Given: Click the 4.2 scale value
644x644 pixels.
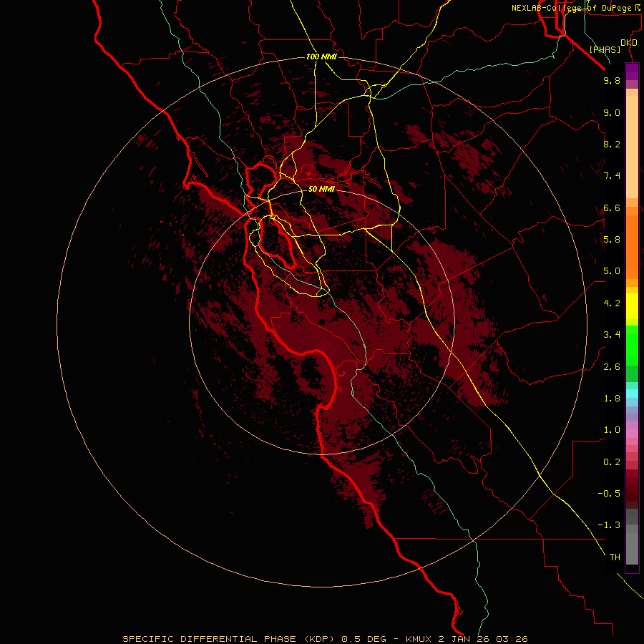Looking at the screenshot, I should [612, 303].
